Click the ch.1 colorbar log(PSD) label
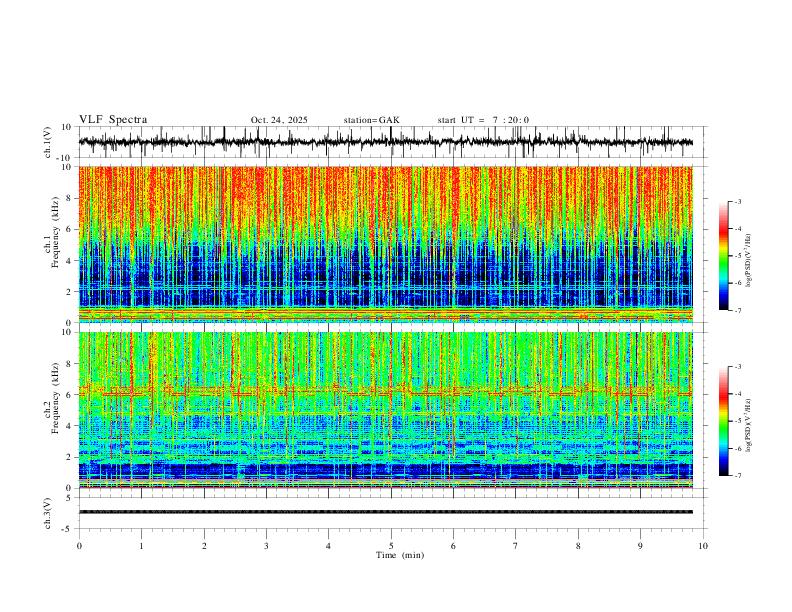Image resolution: width=792 pixels, height=612 pixels. point(749,260)
